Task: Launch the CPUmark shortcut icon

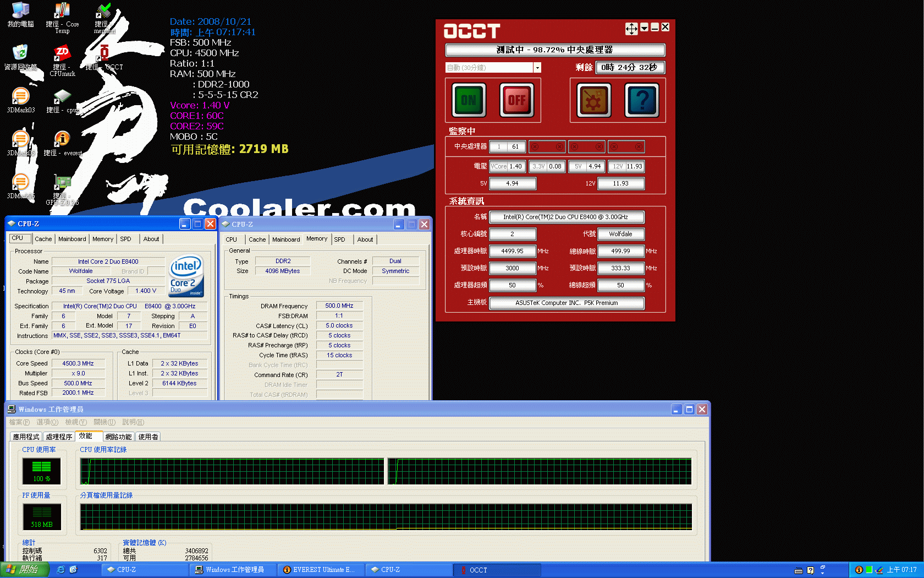Action: [62, 53]
